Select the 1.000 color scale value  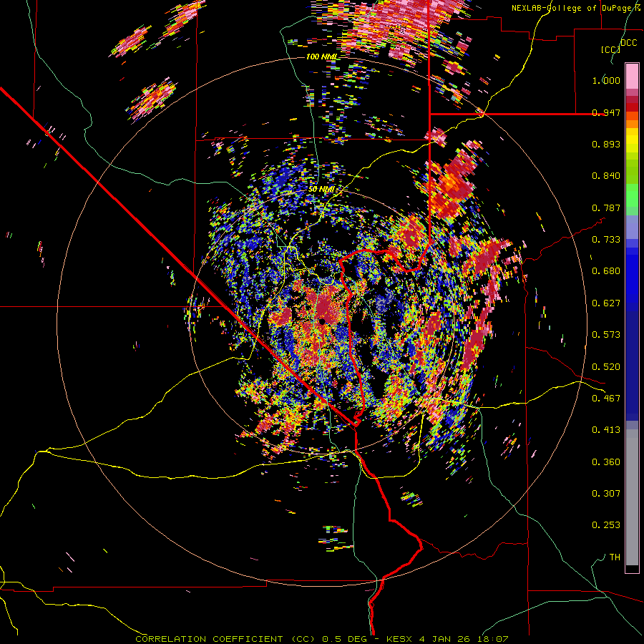pyautogui.click(x=606, y=80)
